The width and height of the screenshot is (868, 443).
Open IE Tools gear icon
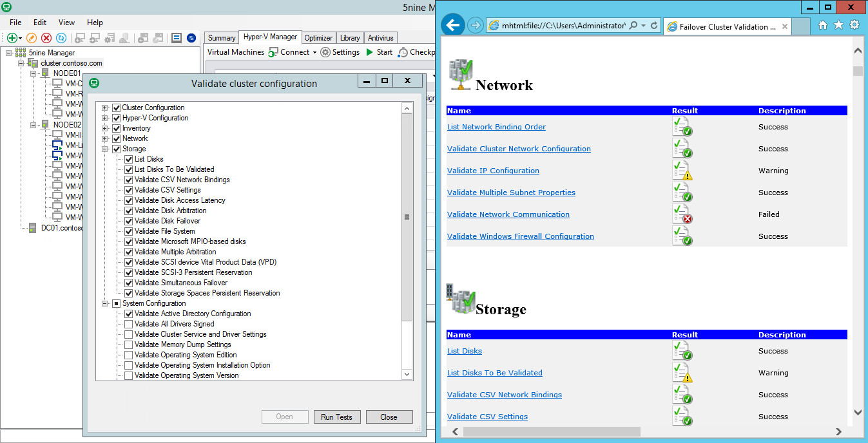854,25
